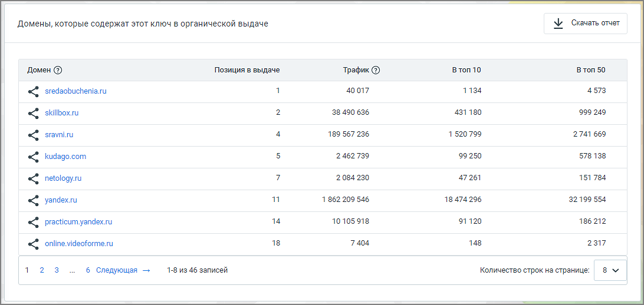The image size is (644, 305).
Task: Select top 10 value 431 180
Action: 468,112
